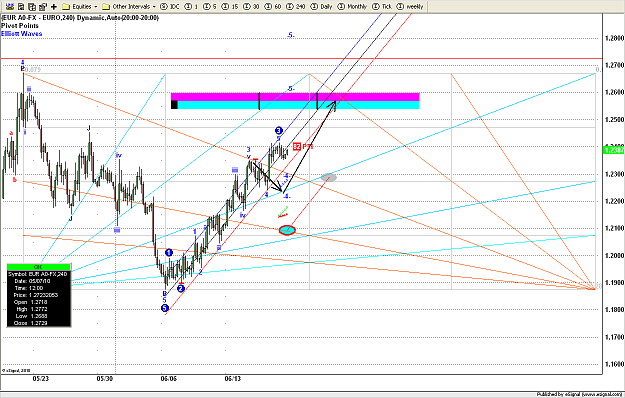Viewport: 625px width, 398px height.
Task: Click the circled wave 5 marker at the low
Action: click(x=165, y=308)
